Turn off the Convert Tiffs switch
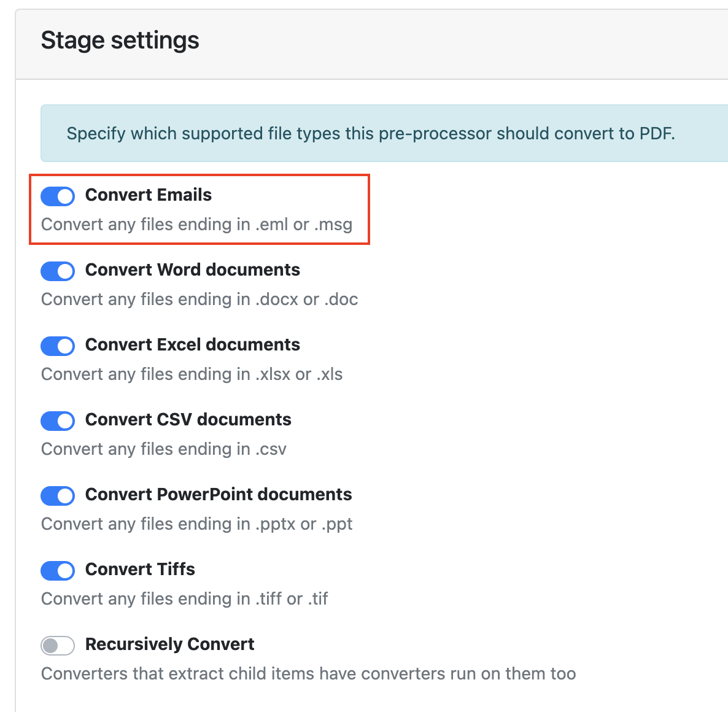Viewport: 728px width, 712px height. click(58, 571)
